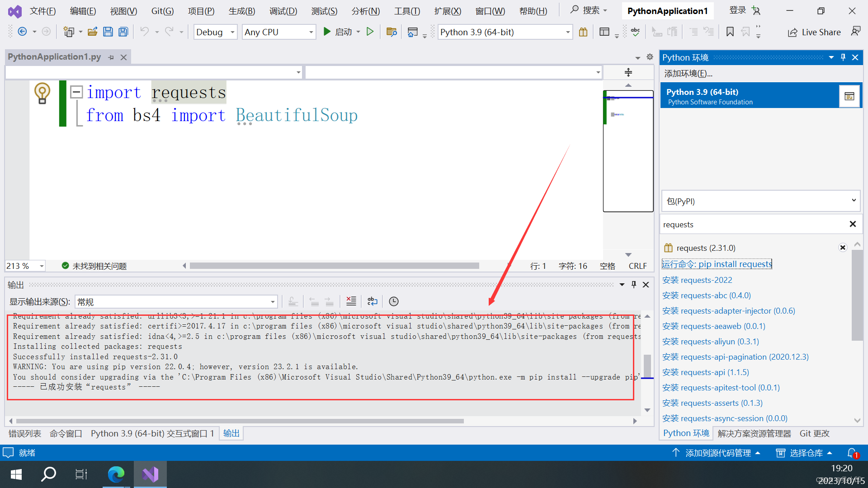
Task: Click the open folder view icon in toolbar
Action: [392, 32]
